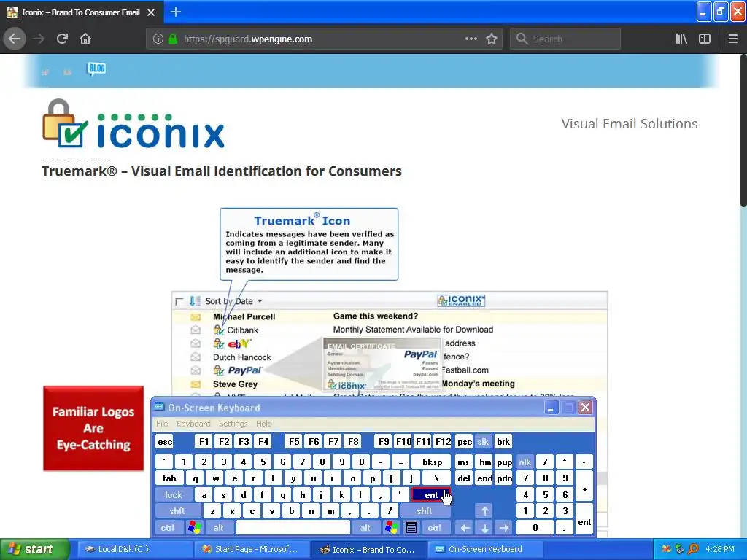The image size is (747, 560).
Task: Reload the page in Firefox
Action: (62, 39)
